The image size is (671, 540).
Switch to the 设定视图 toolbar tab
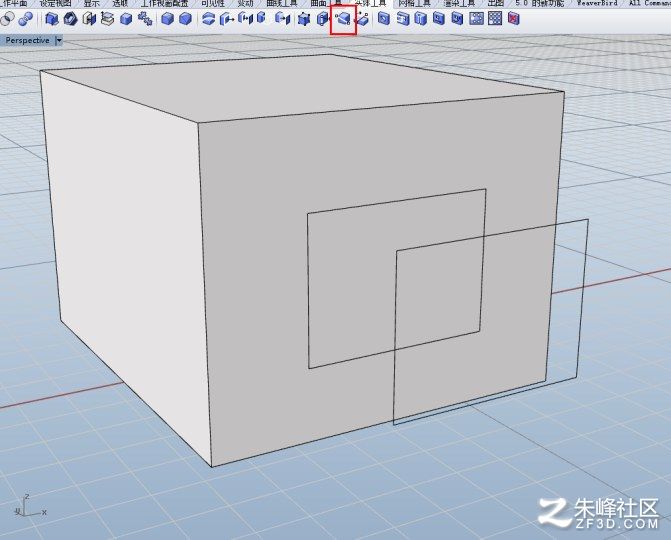[x=55, y=3]
